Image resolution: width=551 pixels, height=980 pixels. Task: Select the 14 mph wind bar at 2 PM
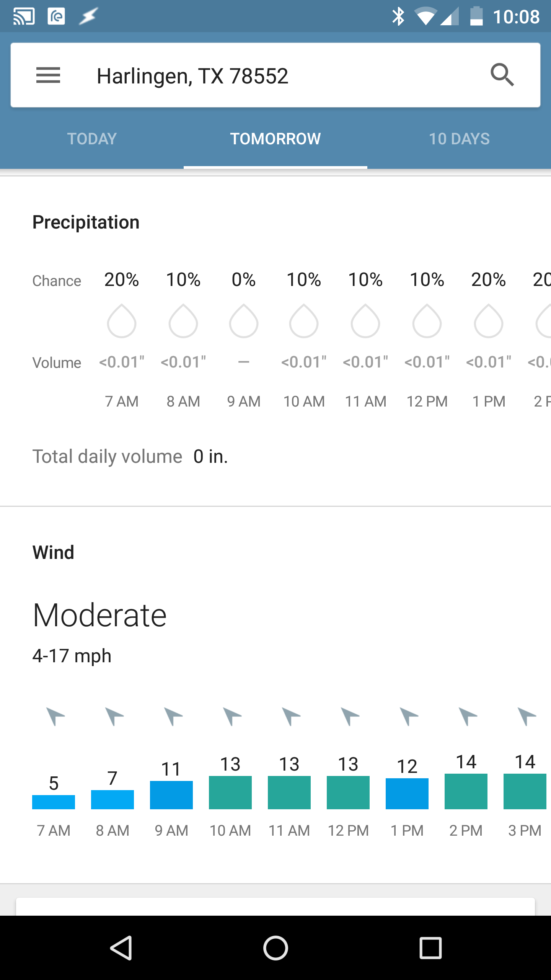[x=466, y=791]
